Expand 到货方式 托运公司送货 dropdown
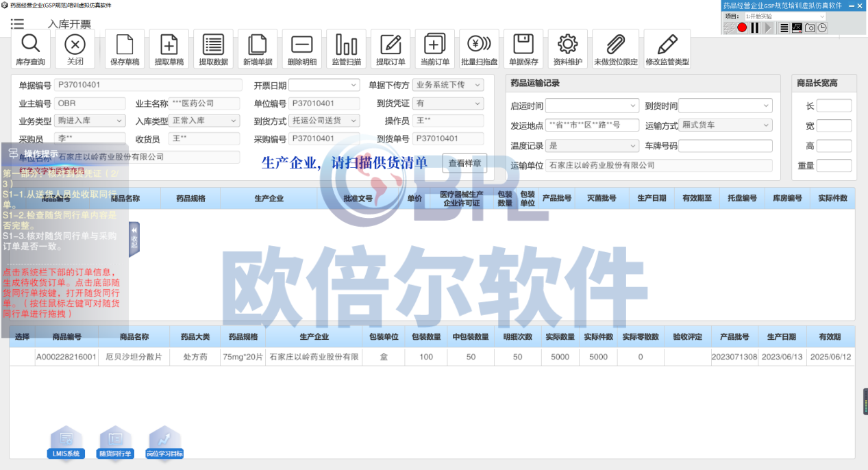This screenshot has height=470, width=868. coord(323,121)
